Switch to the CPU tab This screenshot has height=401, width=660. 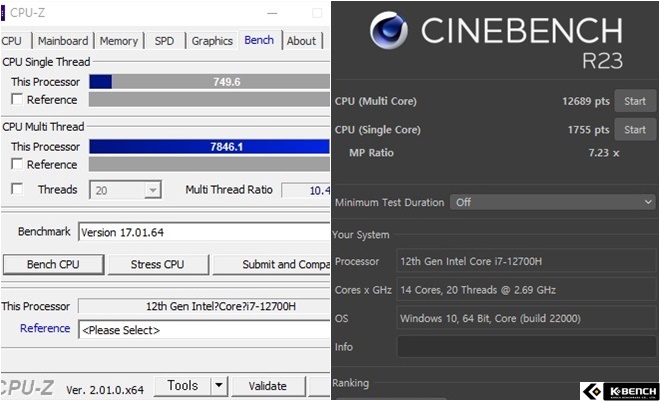[11, 41]
